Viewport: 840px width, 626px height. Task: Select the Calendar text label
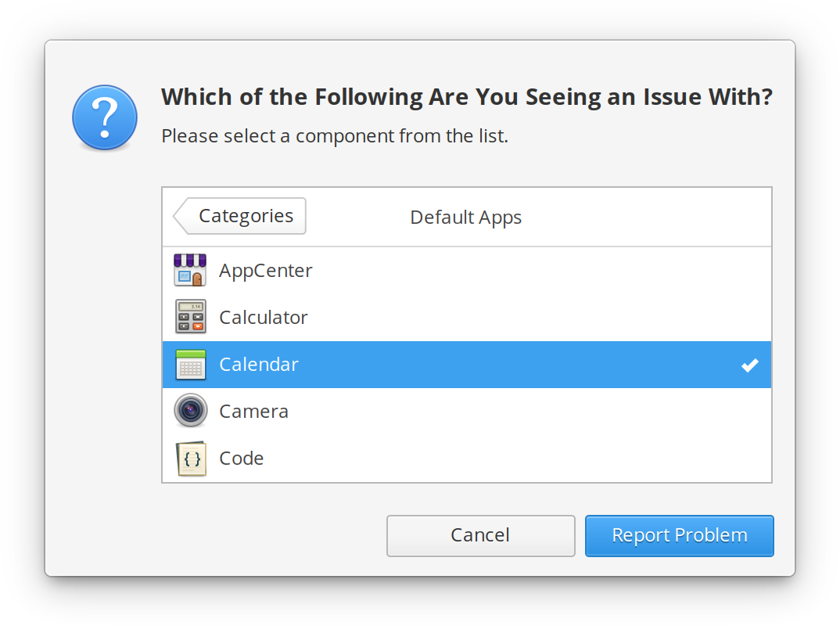259,365
